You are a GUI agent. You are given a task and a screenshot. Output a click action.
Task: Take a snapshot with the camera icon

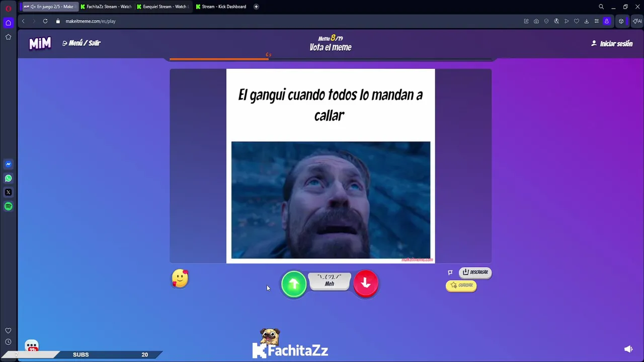pos(536,21)
